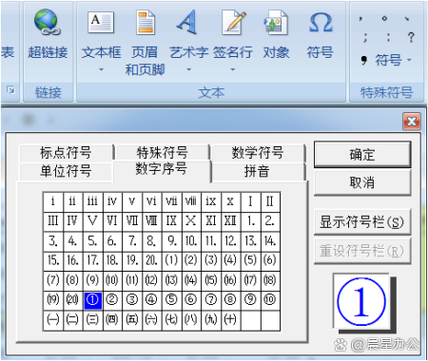The width and height of the screenshot is (428, 361).
Task: Click the Omega Symbol icon
Action: (321, 22)
